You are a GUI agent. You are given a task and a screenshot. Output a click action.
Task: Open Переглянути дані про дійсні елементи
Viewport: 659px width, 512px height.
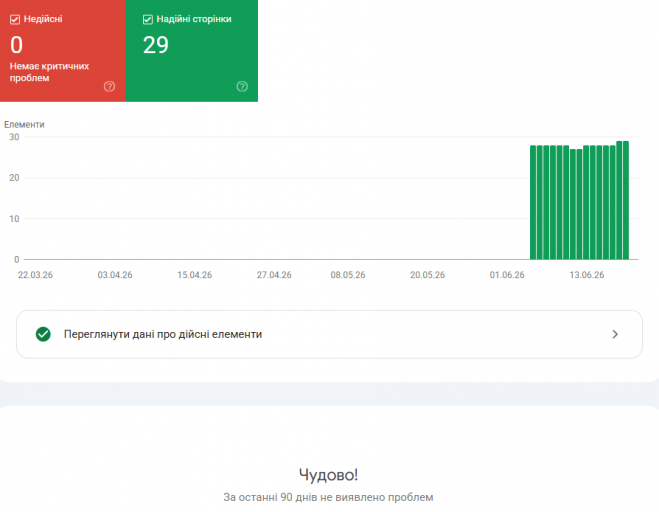pos(329,334)
